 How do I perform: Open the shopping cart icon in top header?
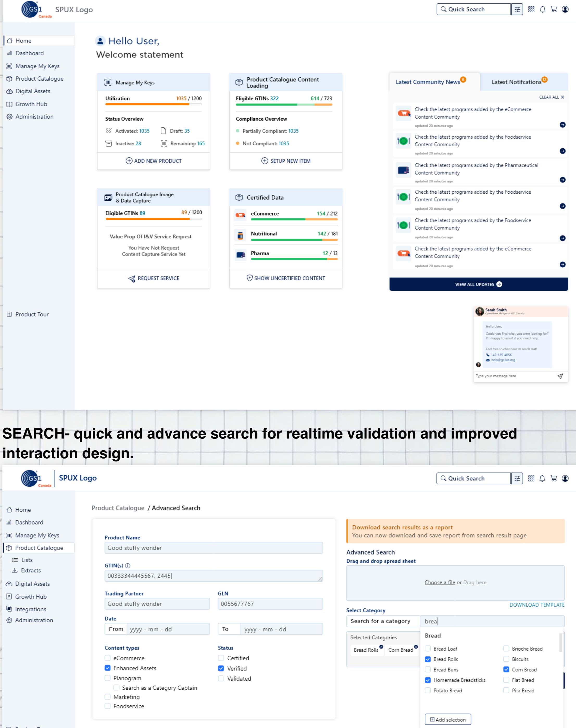pyautogui.click(x=554, y=9)
